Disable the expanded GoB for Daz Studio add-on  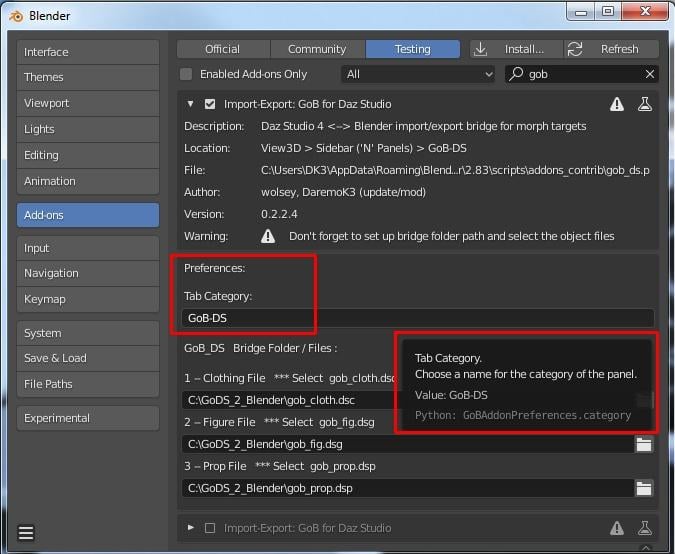[x=210, y=104]
